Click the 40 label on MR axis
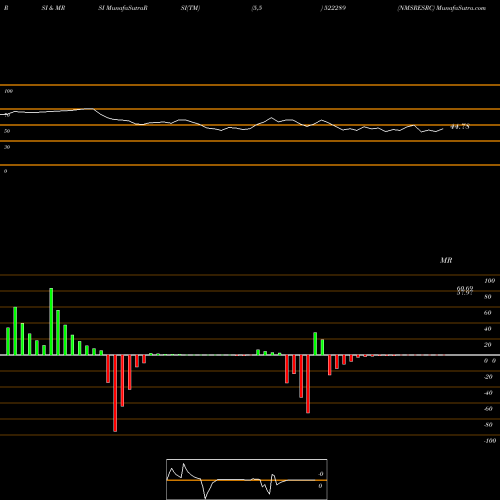500x500 pixels. [488, 329]
